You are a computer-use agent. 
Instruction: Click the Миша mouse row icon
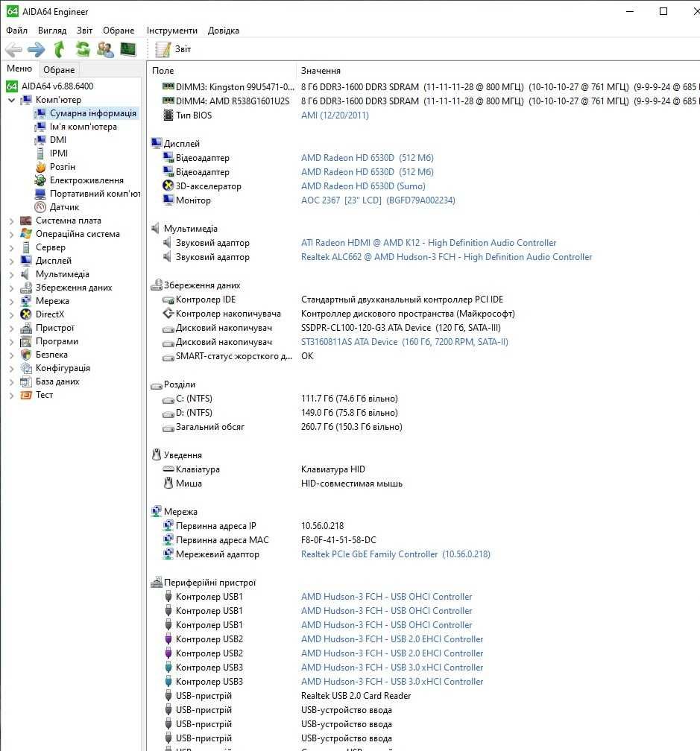coord(168,484)
